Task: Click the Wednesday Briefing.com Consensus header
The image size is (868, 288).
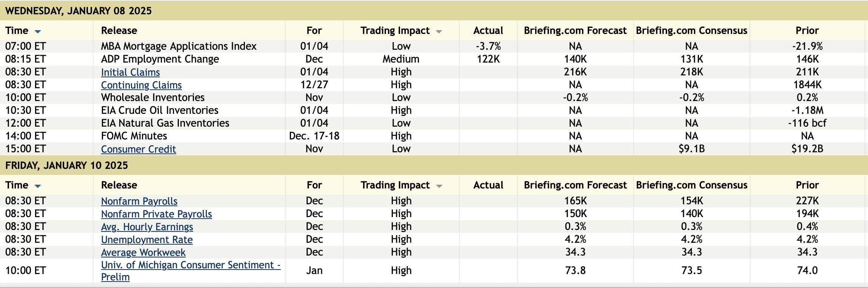Action: [691, 31]
